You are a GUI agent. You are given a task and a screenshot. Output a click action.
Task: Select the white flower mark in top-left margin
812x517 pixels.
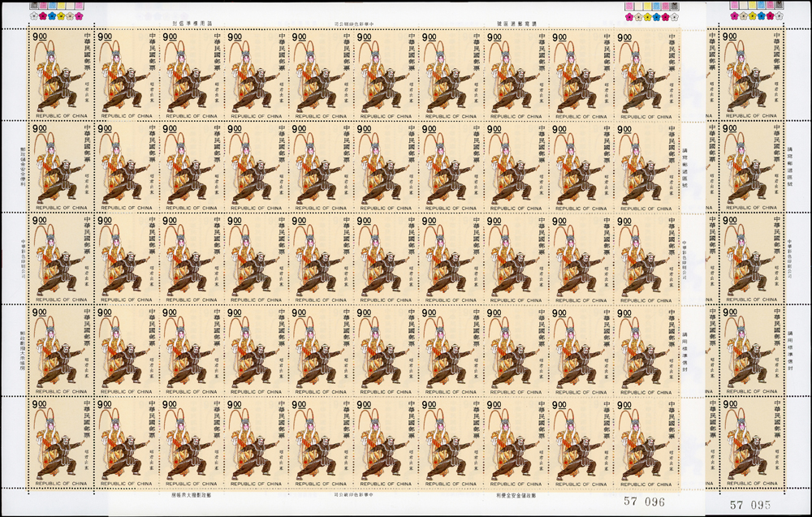click(x=34, y=16)
